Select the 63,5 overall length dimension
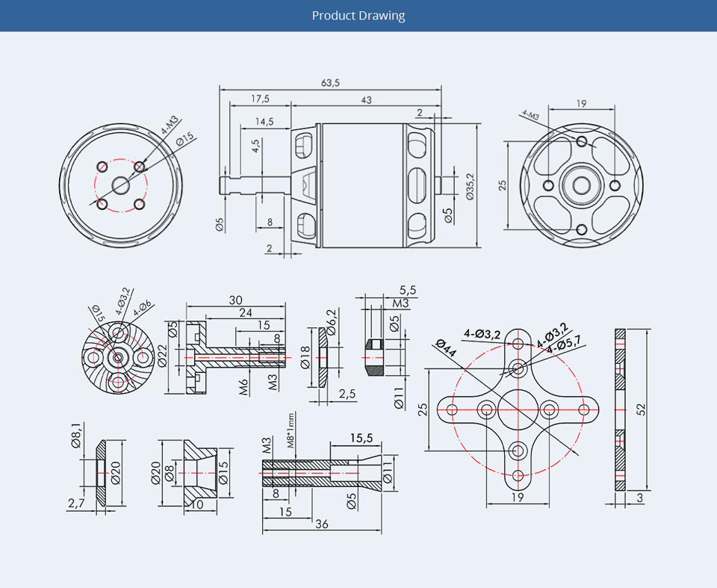 click(330, 83)
